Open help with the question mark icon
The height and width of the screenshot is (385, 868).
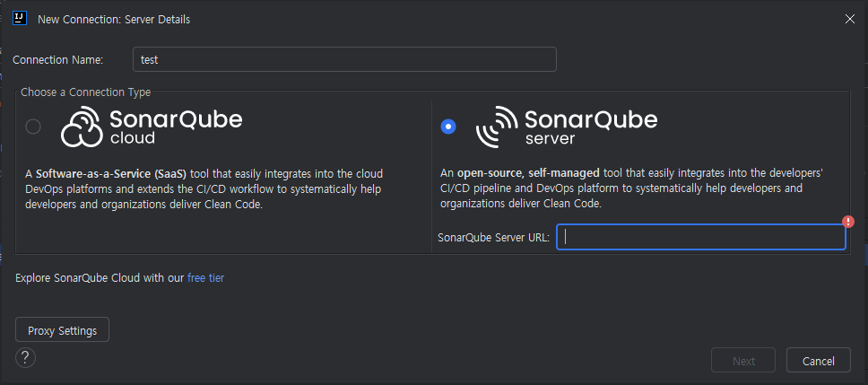pos(25,358)
